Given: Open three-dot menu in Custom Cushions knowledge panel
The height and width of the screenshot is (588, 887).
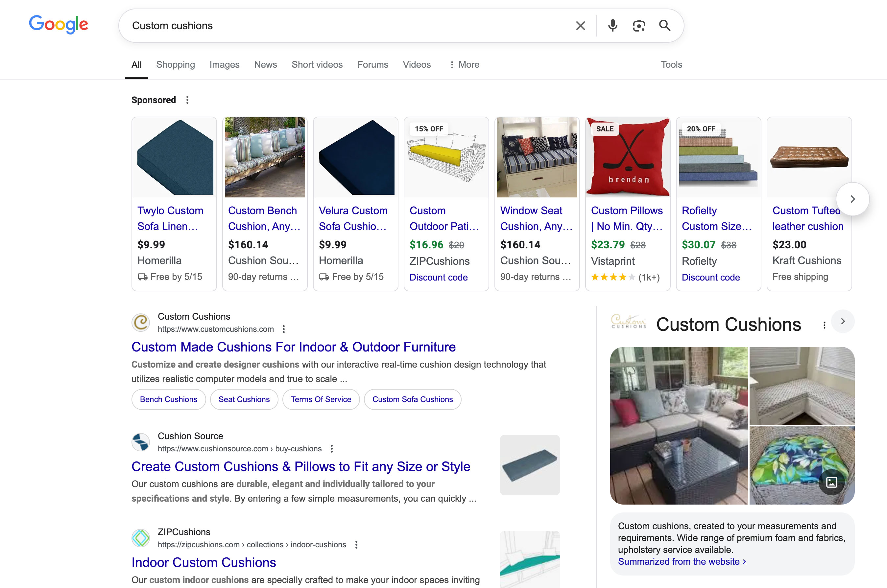Looking at the screenshot, I should coord(824,325).
